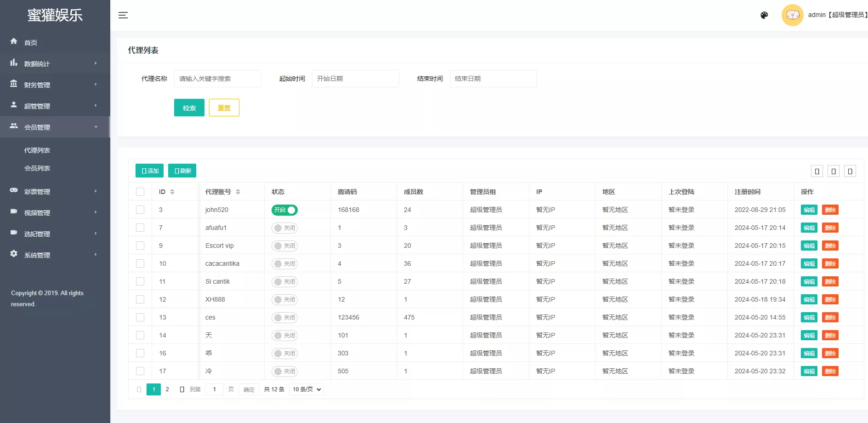868x423 pixels.
Task: Click the 重置 reset button
Action: (x=224, y=108)
